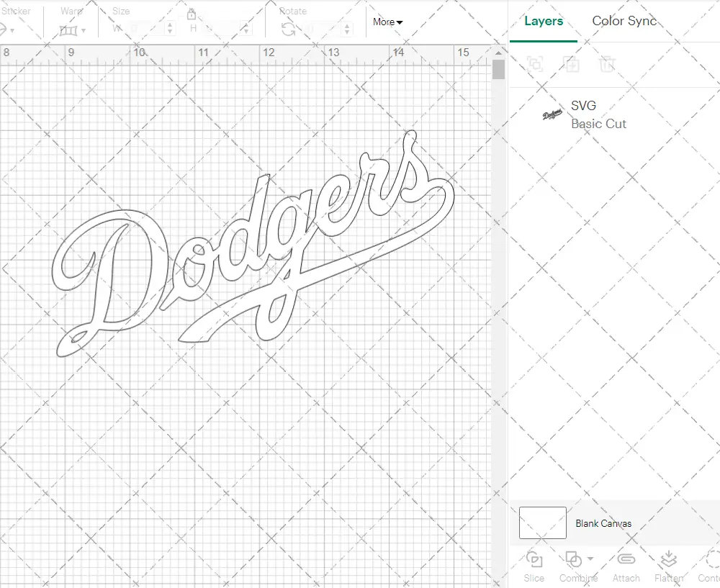
Task: Click the canvas vertical scrollbar
Action: point(498,71)
